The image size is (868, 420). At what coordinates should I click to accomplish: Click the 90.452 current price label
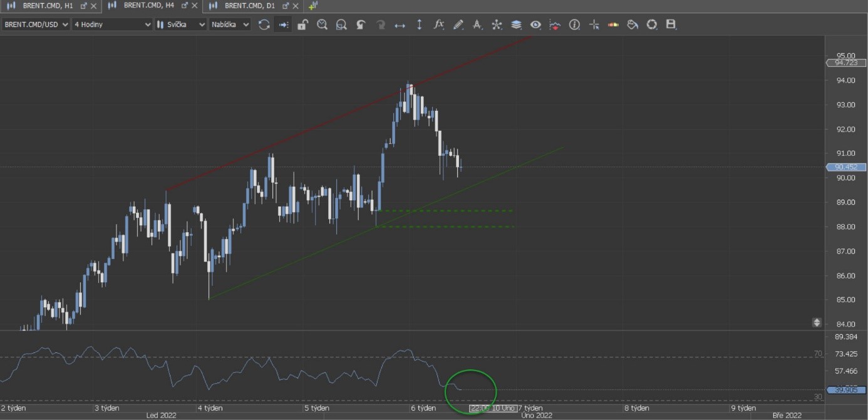tap(846, 167)
